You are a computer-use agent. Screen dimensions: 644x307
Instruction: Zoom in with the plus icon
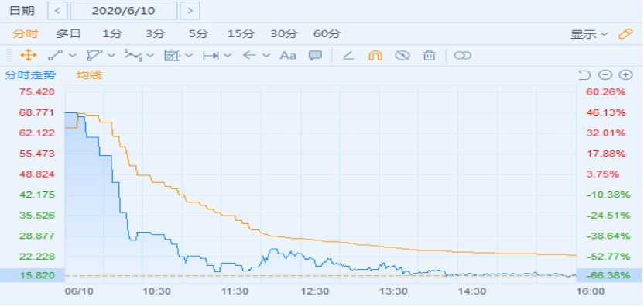point(625,75)
